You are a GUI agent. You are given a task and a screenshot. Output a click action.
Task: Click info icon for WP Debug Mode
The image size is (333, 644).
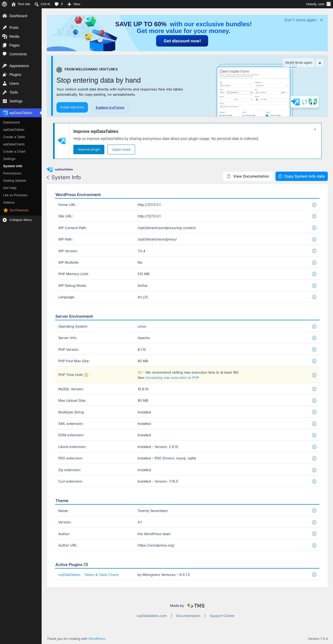click(314, 286)
